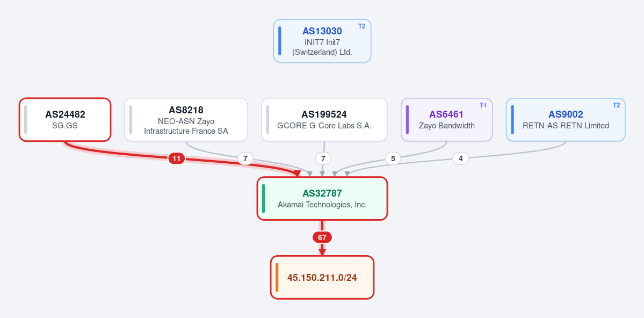The width and height of the screenshot is (644, 318).
Task: Click the 7 badge on AS8218 edge
Action: click(x=245, y=158)
